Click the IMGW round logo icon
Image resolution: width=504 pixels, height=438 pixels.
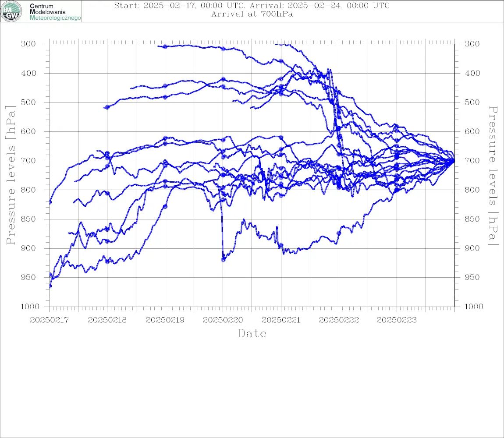(11, 11)
